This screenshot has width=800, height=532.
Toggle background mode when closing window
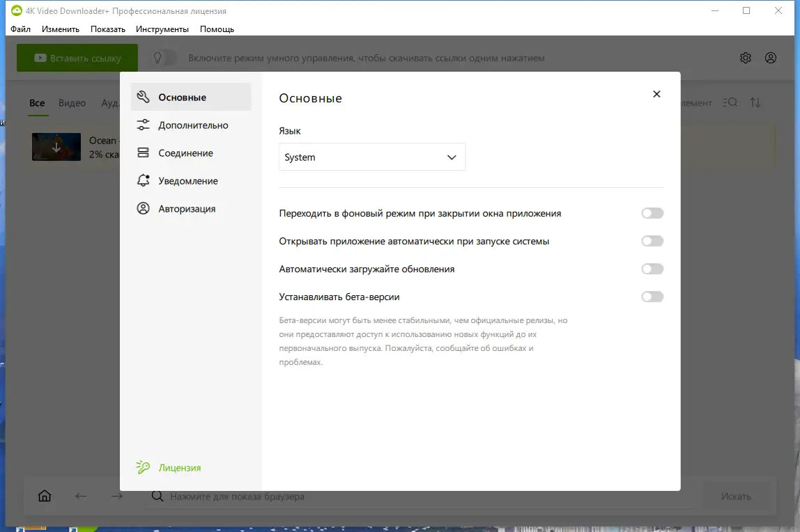pyautogui.click(x=652, y=213)
